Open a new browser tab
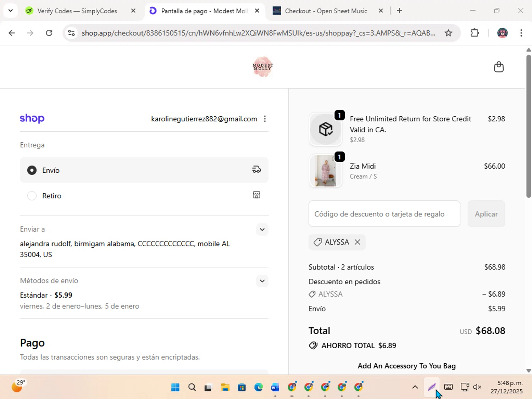Screen dimensions: 532x399 click(399, 11)
